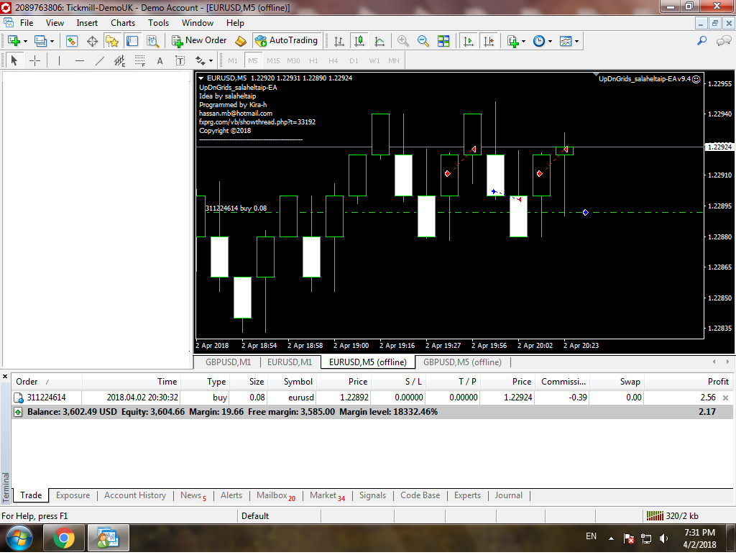Switch to Line Chart view
736x560 pixels.
pyautogui.click(x=379, y=41)
